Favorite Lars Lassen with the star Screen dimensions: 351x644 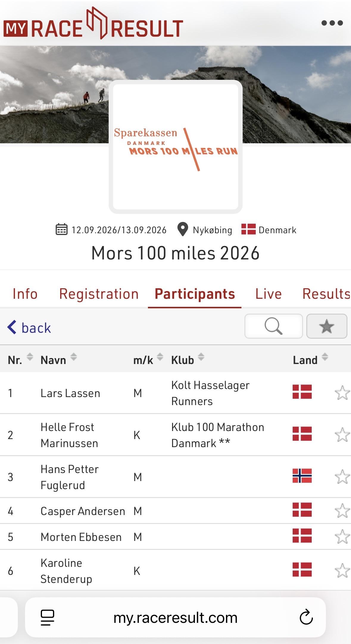click(342, 393)
